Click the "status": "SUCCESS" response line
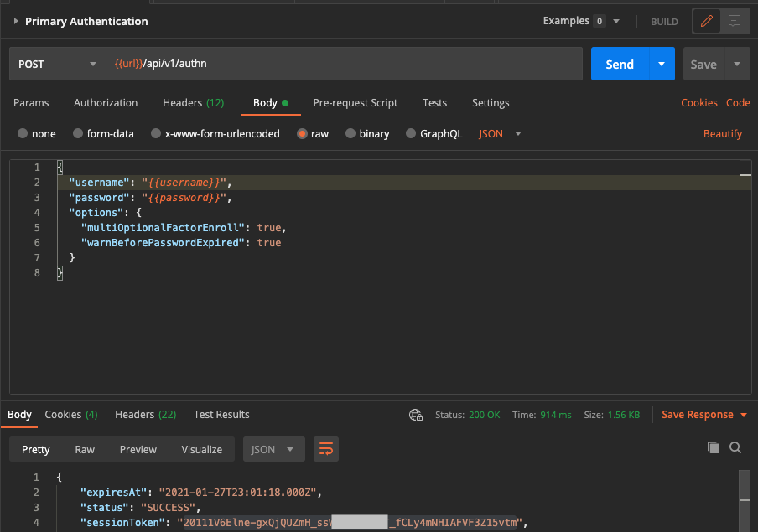758x532 pixels. 140,508
